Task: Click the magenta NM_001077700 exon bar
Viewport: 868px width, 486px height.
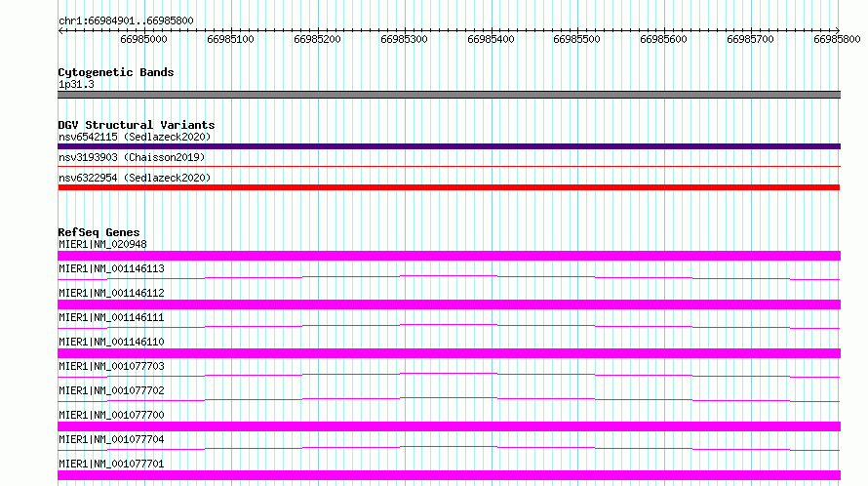Action: (x=449, y=426)
